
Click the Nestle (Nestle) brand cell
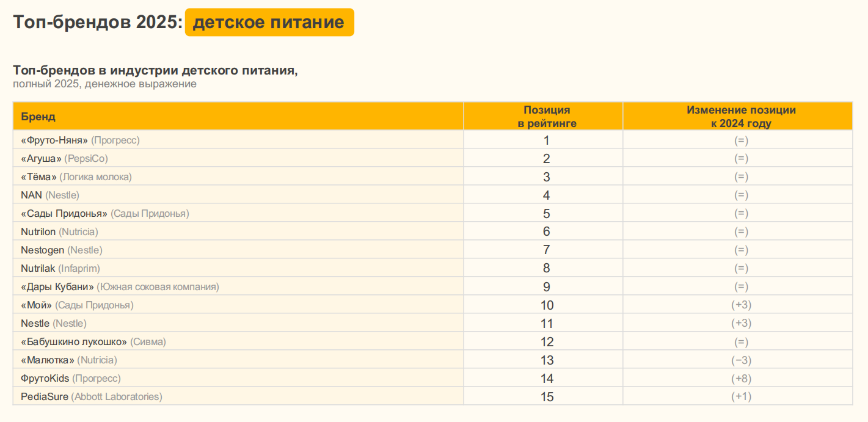(238, 323)
